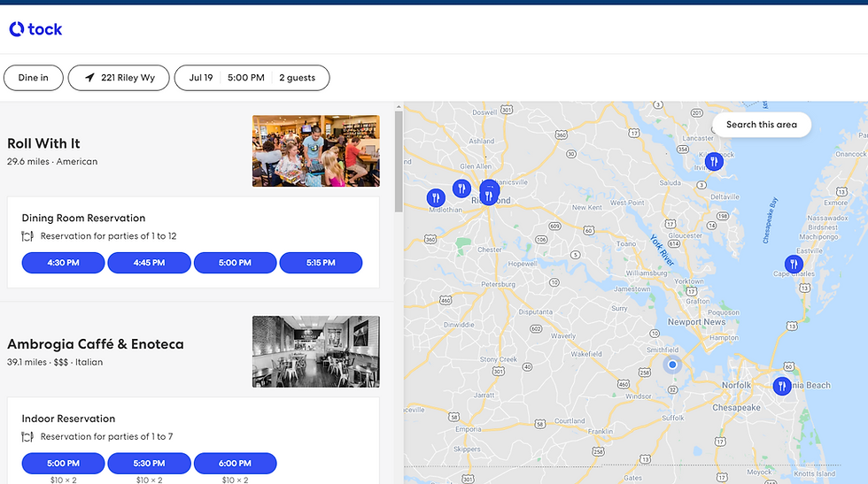Click the 39.1 miles · $$$ · Italian text
Screen dimensions: 868x484
coord(55,362)
